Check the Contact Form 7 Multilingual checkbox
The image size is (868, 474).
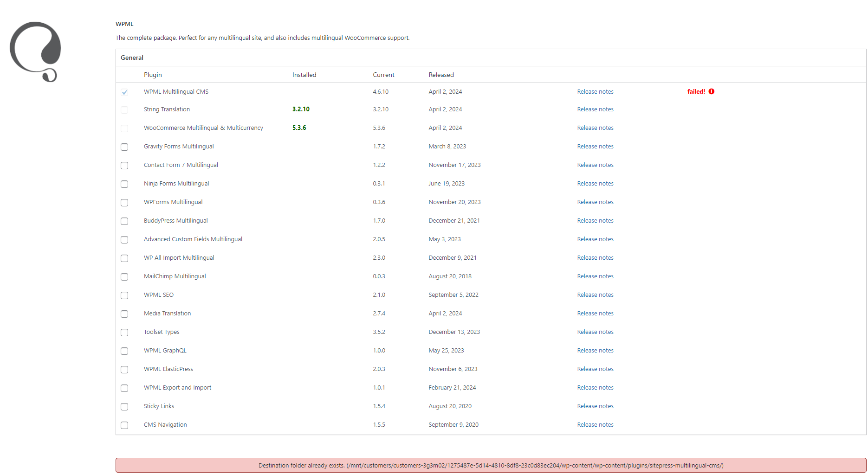[124, 166]
